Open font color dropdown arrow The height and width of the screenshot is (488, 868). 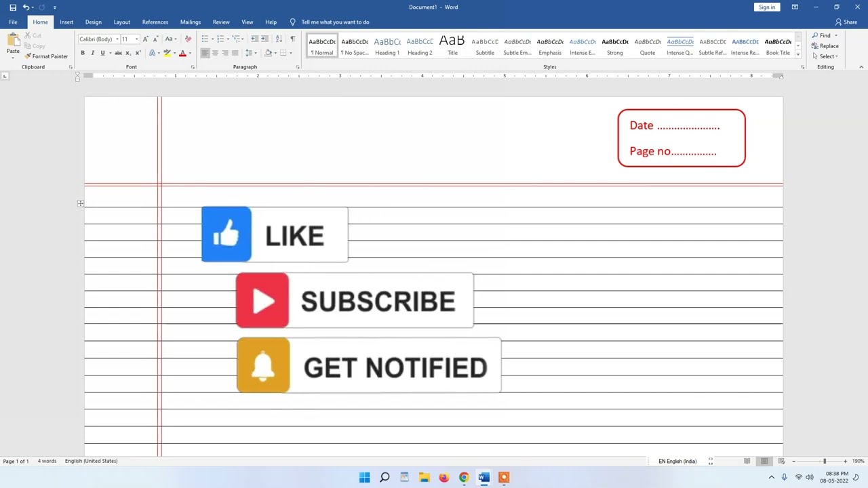click(x=189, y=53)
